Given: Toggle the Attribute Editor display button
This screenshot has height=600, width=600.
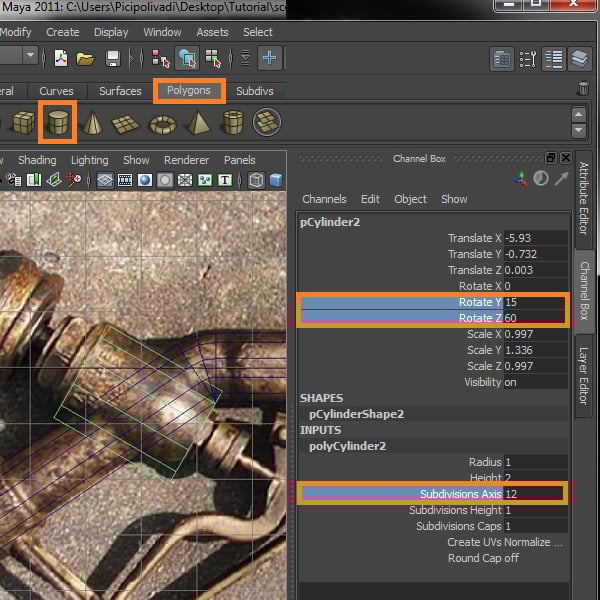Looking at the screenshot, I should click(x=502, y=58).
